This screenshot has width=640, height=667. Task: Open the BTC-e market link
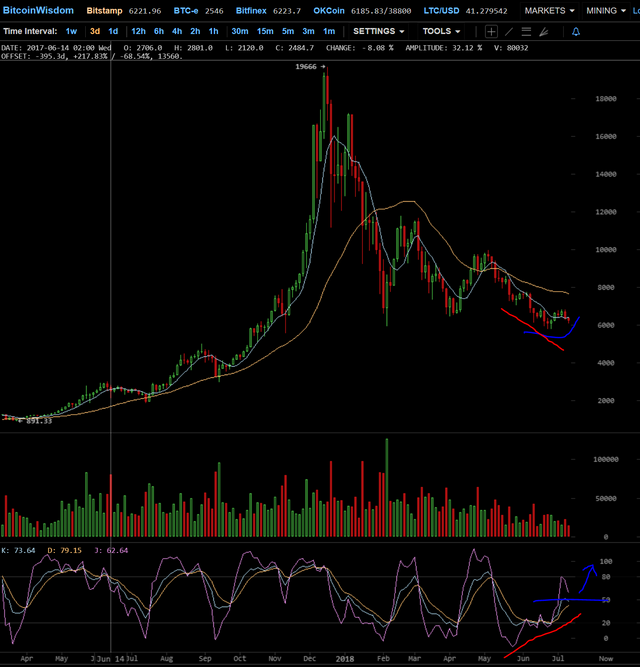186,11
